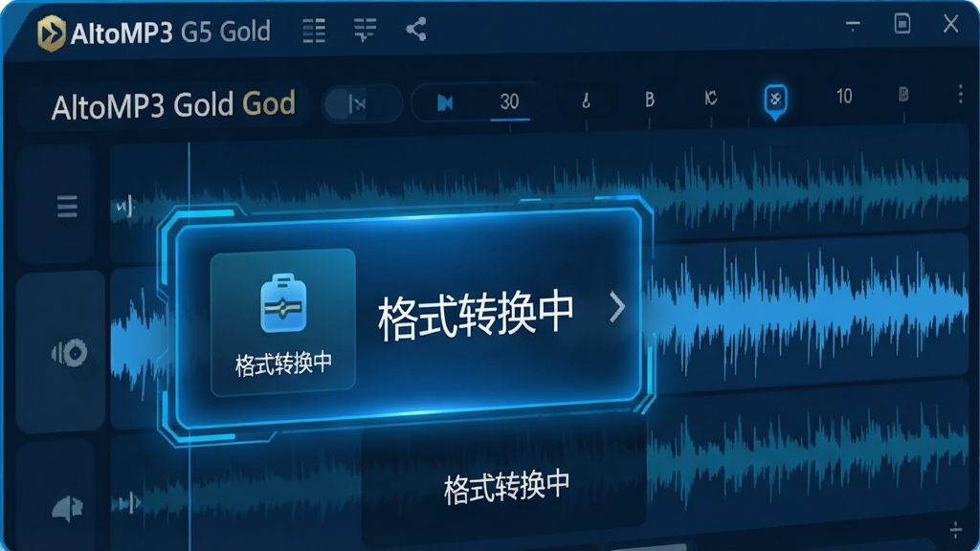Open the filter settings icon in title bar

pyautogui.click(x=365, y=30)
